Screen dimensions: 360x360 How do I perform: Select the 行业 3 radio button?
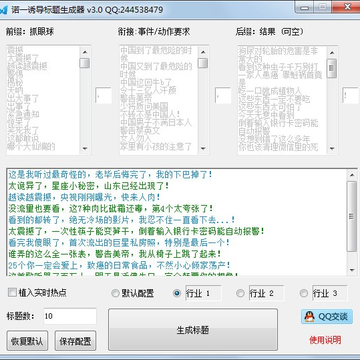(x=303, y=293)
